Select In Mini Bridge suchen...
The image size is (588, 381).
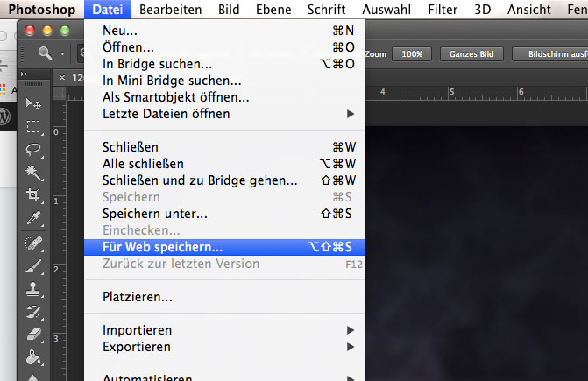tap(224, 81)
